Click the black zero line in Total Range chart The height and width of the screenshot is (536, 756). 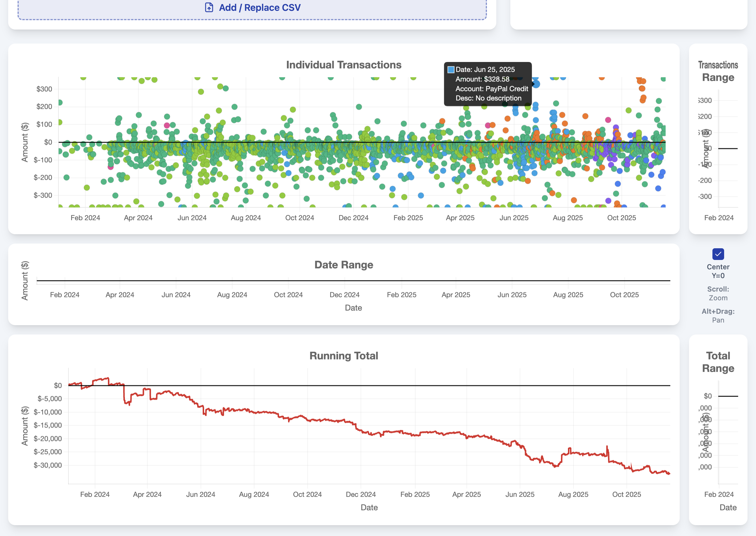coord(728,396)
